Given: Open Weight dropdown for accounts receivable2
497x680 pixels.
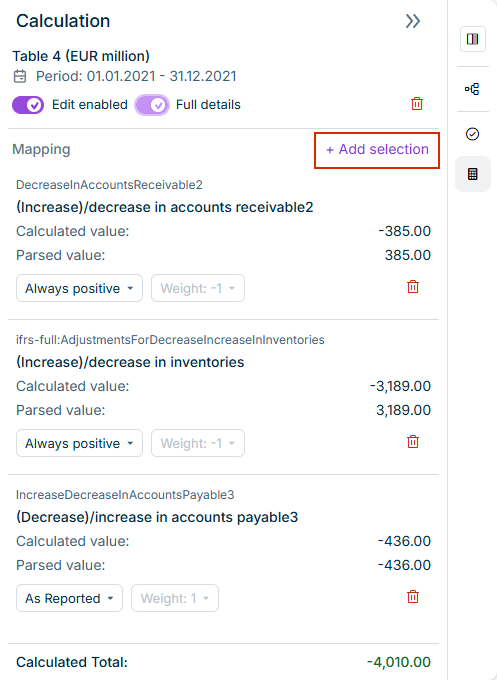Looking at the screenshot, I should 198,288.
